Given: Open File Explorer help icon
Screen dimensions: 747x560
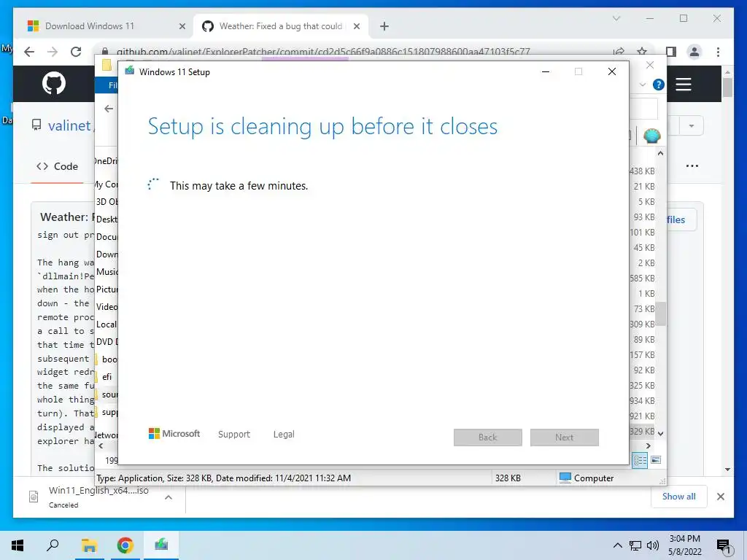Looking at the screenshot, I should click(x=659, y=85).
